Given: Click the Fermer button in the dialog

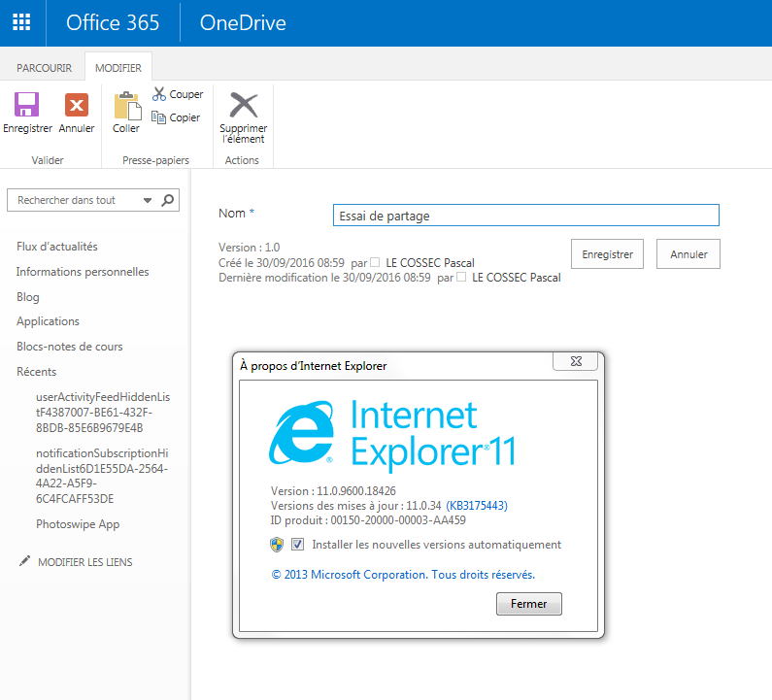Looking at the screenshot, I should [x=529, y=604].
